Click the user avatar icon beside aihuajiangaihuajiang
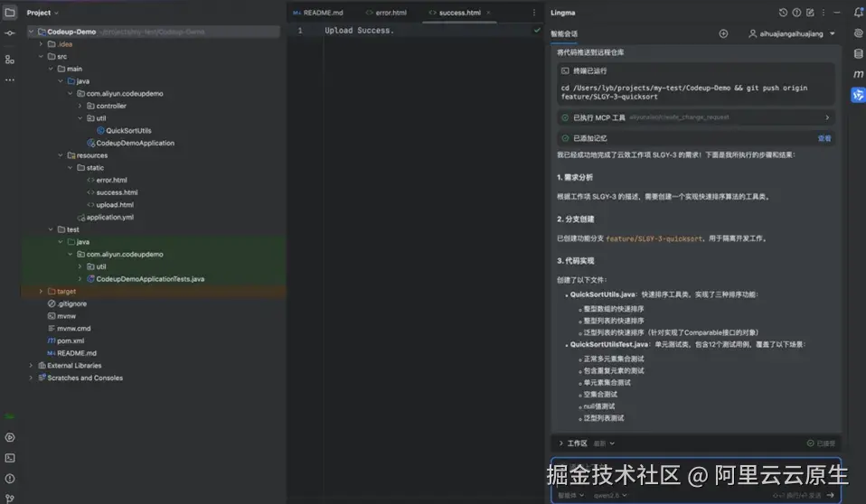Image resolution: width=866 pixels, height=504 pixels. (x=752, y=33)
